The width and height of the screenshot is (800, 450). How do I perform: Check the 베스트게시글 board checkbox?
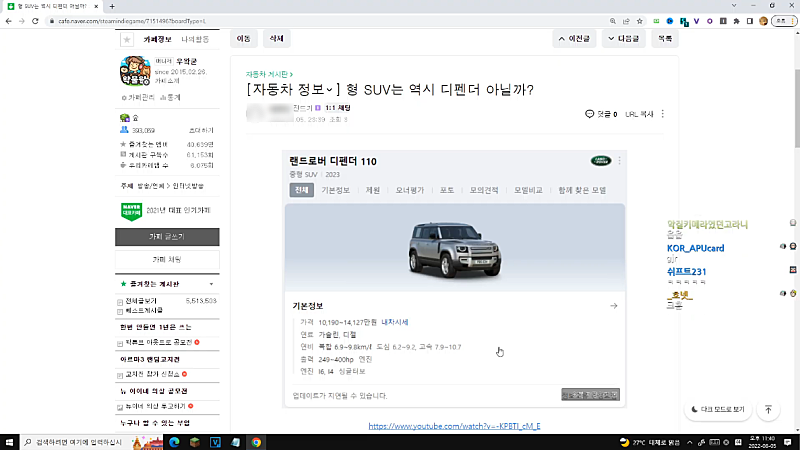point(121,311)
